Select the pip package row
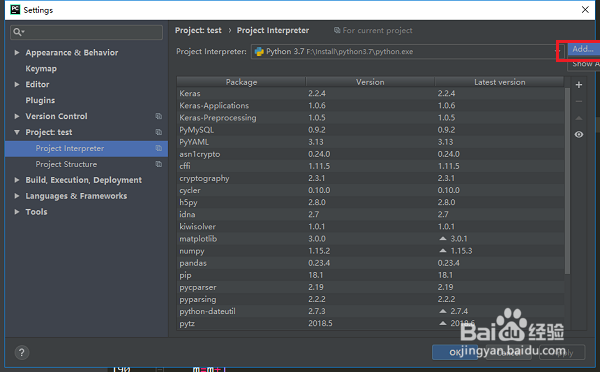Image resolution: width=600 pixels, height=372 pixels. click(x=370, y=275)
